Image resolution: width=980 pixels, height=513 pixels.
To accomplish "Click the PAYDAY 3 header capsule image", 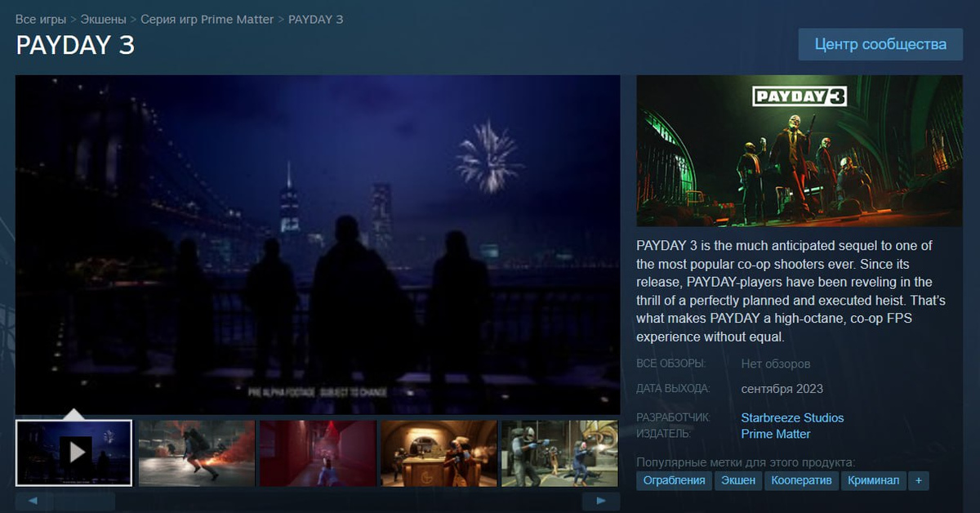I will pos(800,151).
